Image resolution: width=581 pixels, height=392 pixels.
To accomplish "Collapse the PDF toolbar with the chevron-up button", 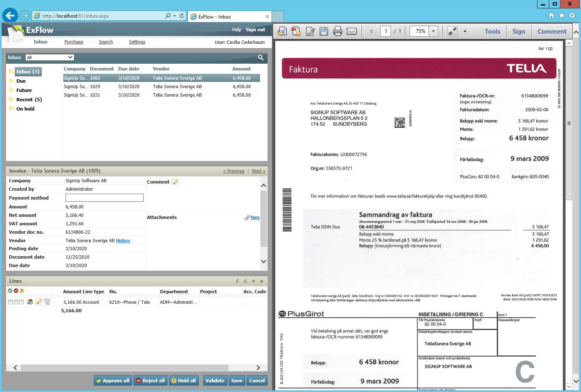I will [x=576, y=32].
